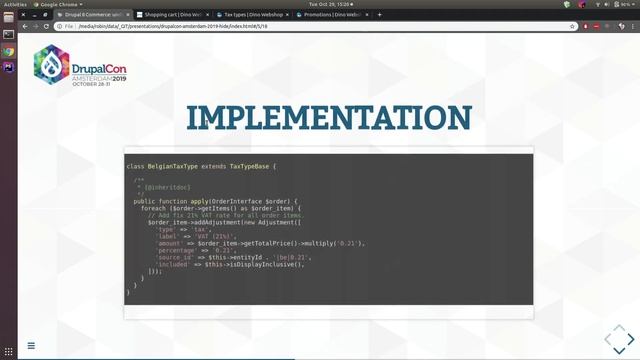The image size is (640, 360).
Task: Click the pink tray indicator icon
Action: pyautogui.click(x=582, y=4)
